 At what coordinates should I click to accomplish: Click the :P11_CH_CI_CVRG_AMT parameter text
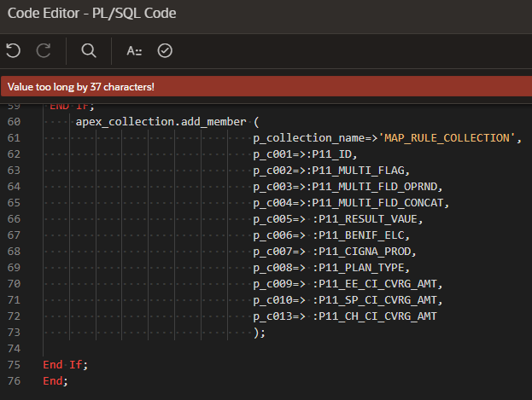click(x=375, y=316)
